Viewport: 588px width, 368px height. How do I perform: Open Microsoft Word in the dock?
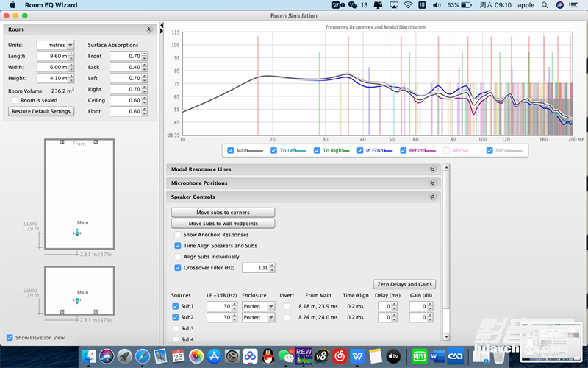click(437, 356)
